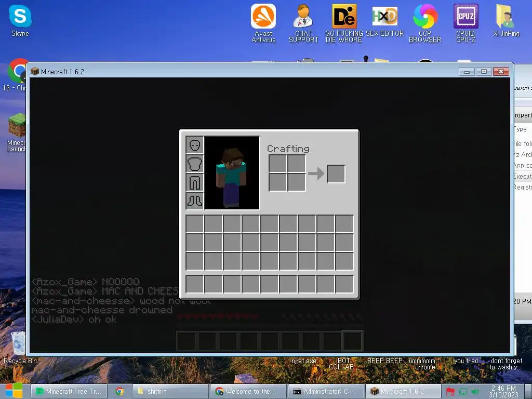This screenshot has height=399, width=532.
Task: Open CPUID CPU-Z desktop icon
Action: click(x=466, y=23)
